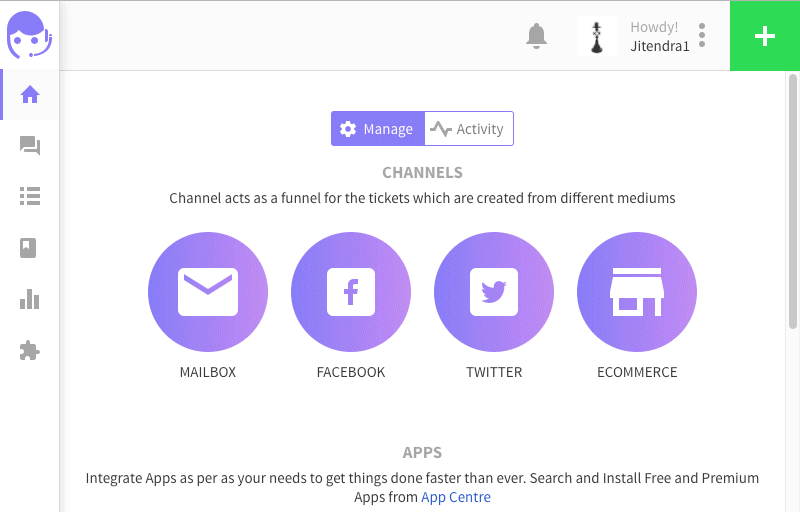Open the Mailbox channel icon

click(208, 292)
